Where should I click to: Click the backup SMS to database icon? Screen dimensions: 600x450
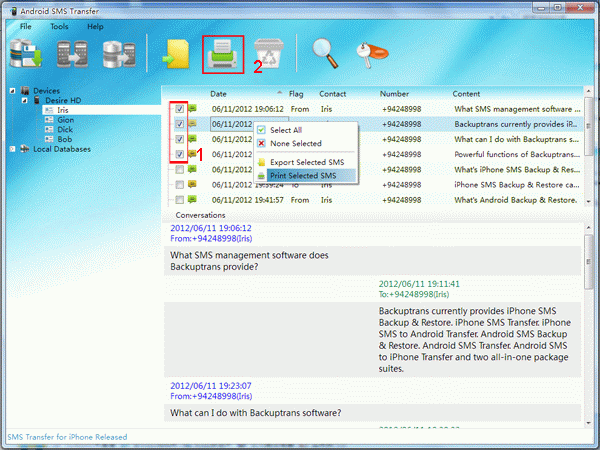26,54
